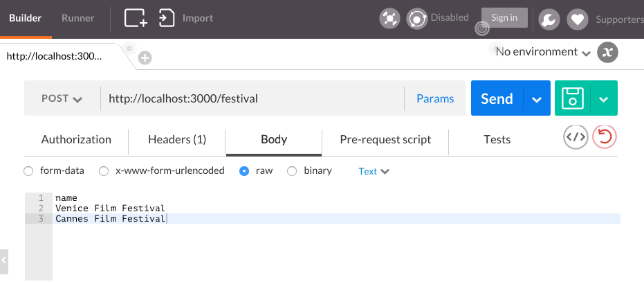The image size is (644, 284).
Task: Open settings wrench icon
Action: pyautogui.click(x=549, y=19)
